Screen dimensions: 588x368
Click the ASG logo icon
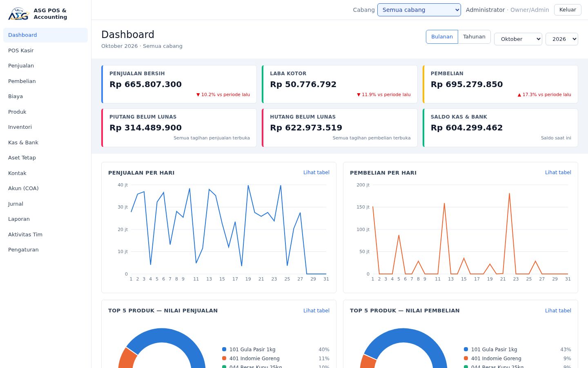coord(19,14)
